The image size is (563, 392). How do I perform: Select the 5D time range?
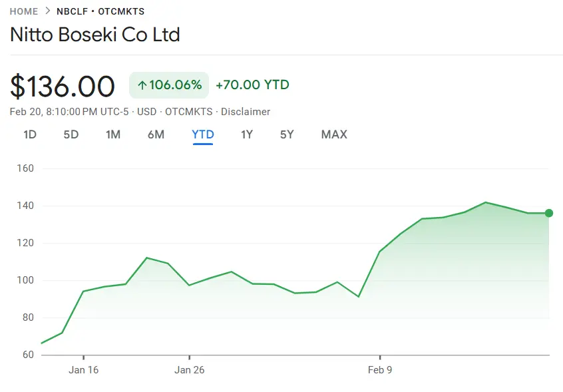(71, 134)
